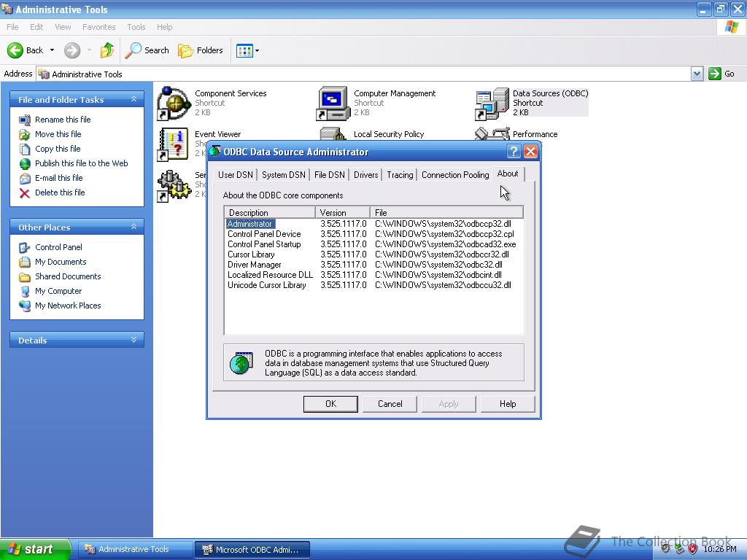Click OK in ODBC dialog
The image size is (747, 560).
coord(330,404)
